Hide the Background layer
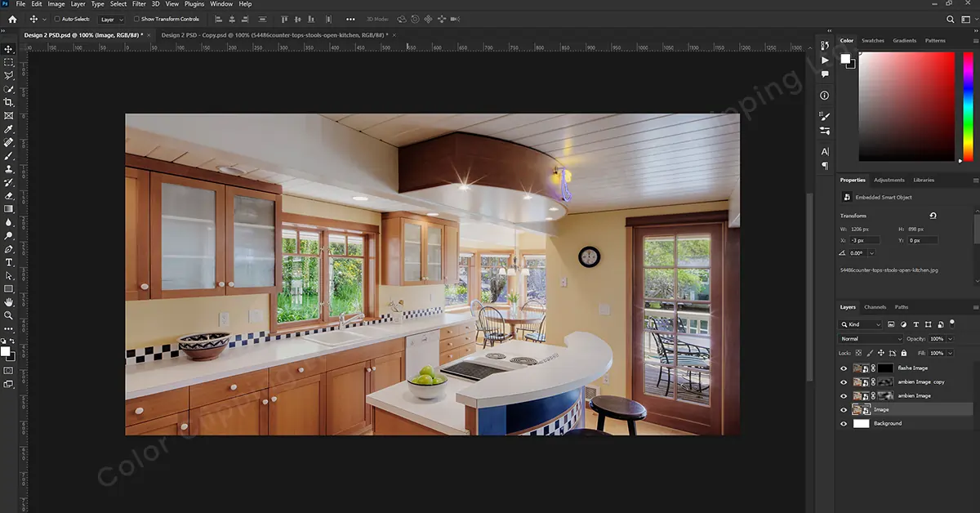The image size is (980, 513). (x=844, y=423)
